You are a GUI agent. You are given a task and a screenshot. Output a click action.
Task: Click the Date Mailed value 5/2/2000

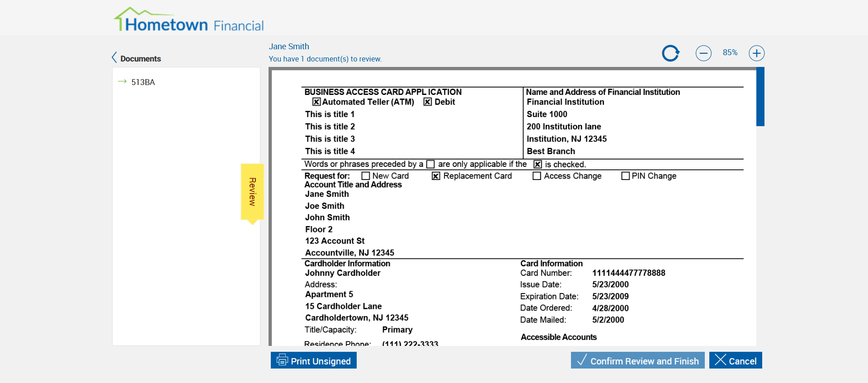608,320
